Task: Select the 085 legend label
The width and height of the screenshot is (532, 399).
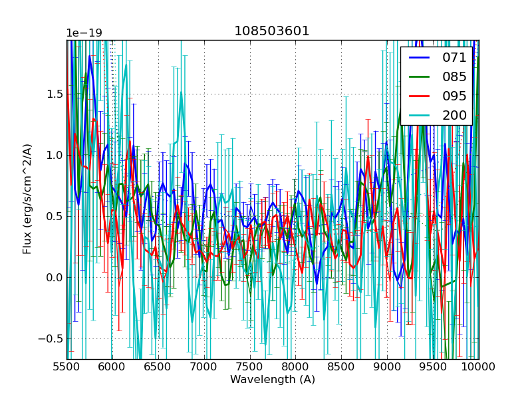Action: [454, 76]
